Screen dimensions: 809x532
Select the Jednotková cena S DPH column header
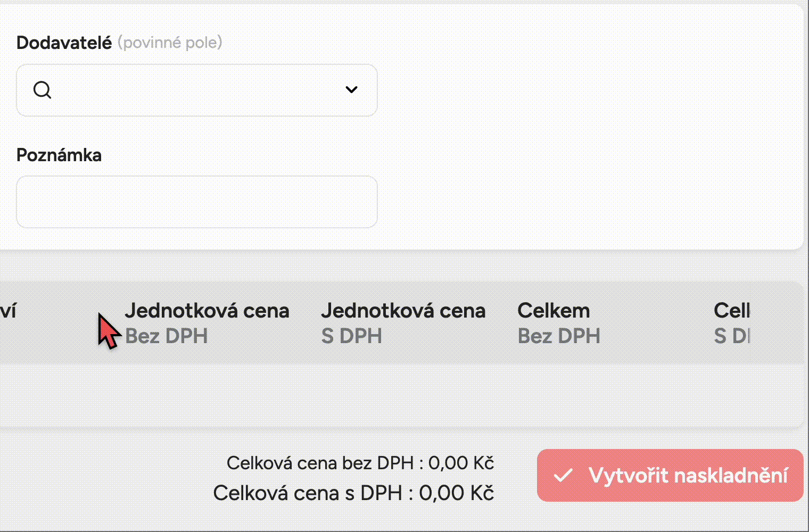(x=403, y=322)
